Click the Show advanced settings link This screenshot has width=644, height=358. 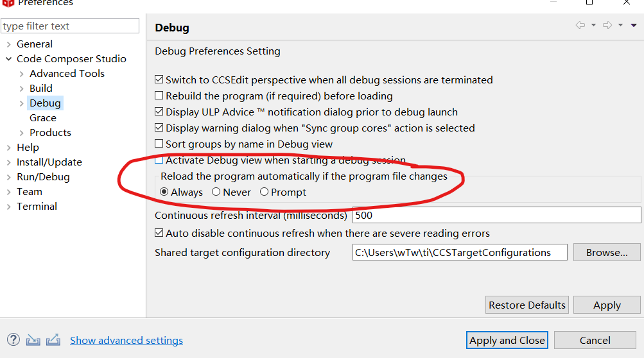click(x=126, y=341)
